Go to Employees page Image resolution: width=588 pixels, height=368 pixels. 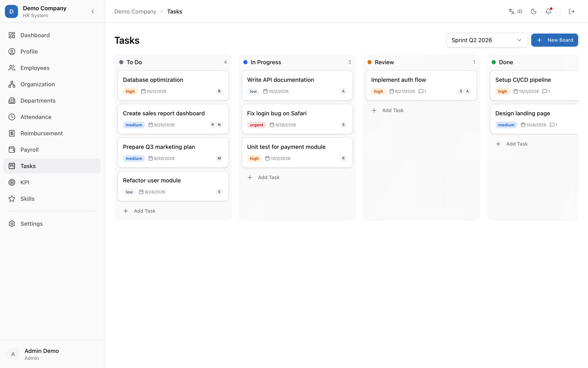[x=52, y=68]
